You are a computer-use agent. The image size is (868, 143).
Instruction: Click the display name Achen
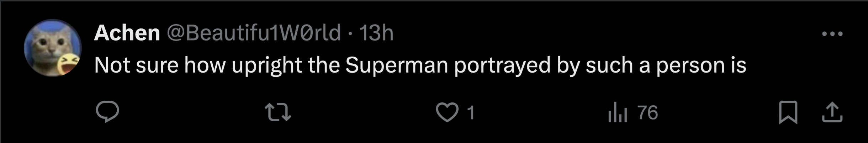click(x=127, y=33)
